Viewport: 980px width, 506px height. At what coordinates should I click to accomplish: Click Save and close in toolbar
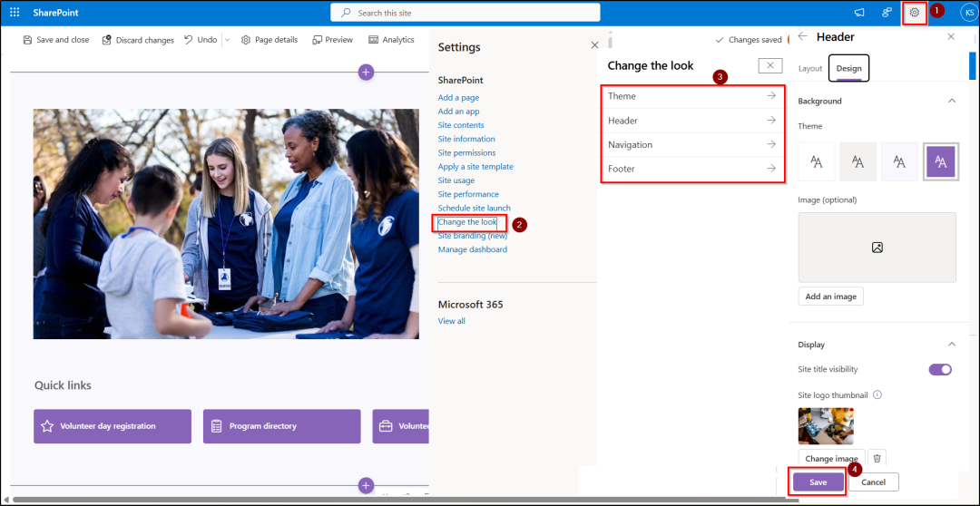[x=56, y=40]
